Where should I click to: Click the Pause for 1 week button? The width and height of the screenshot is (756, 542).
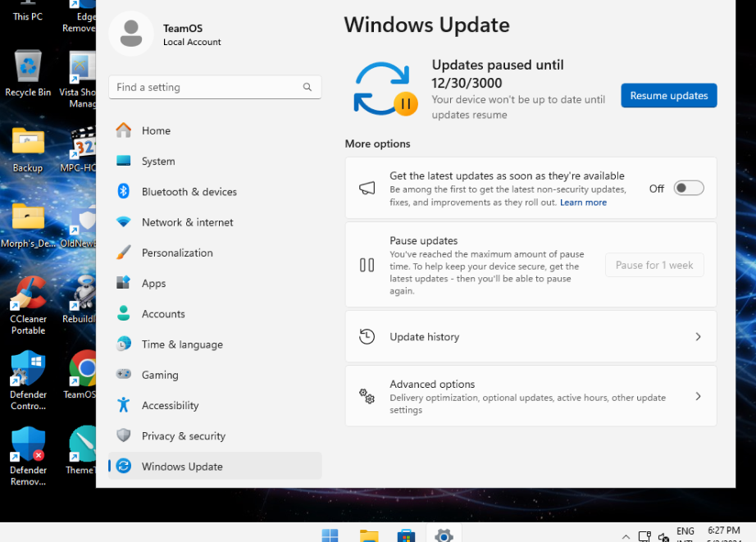click(654, 265)
